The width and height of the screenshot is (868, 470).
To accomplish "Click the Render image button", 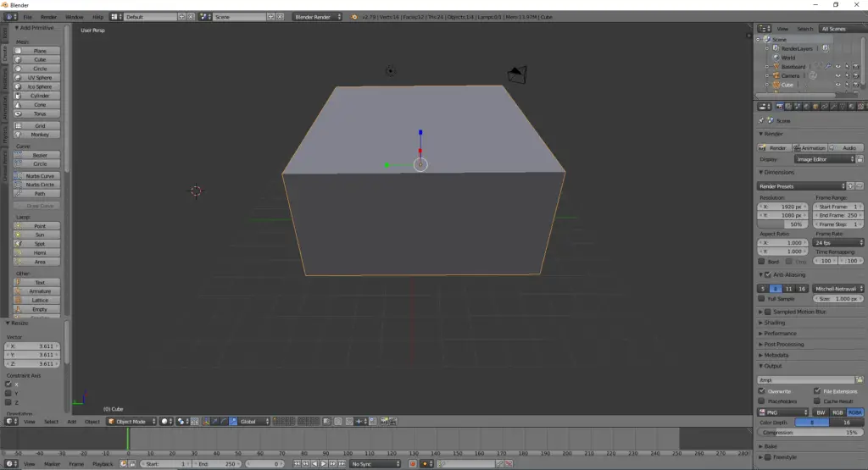I will click(773, 148).
